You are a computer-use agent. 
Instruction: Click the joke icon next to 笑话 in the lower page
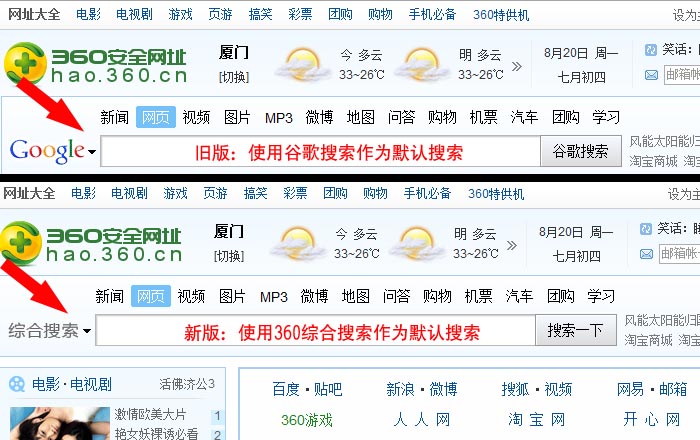point(646,229)
